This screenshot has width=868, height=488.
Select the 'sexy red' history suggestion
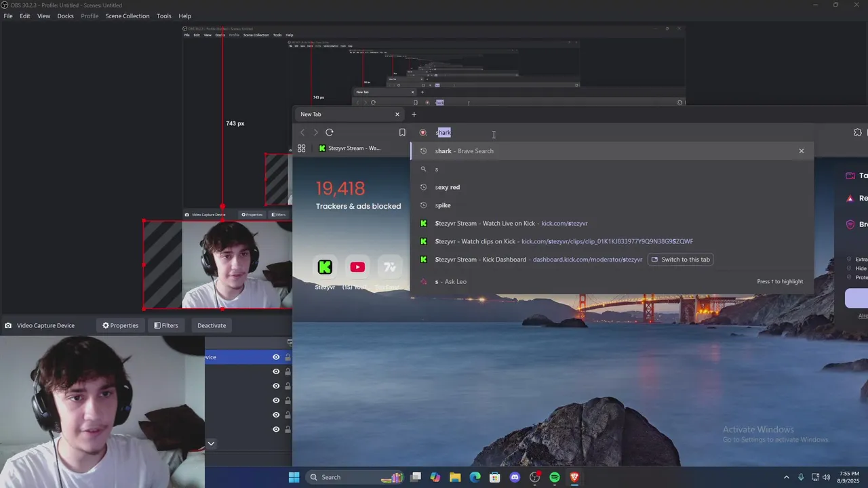[x=612, y=187]
